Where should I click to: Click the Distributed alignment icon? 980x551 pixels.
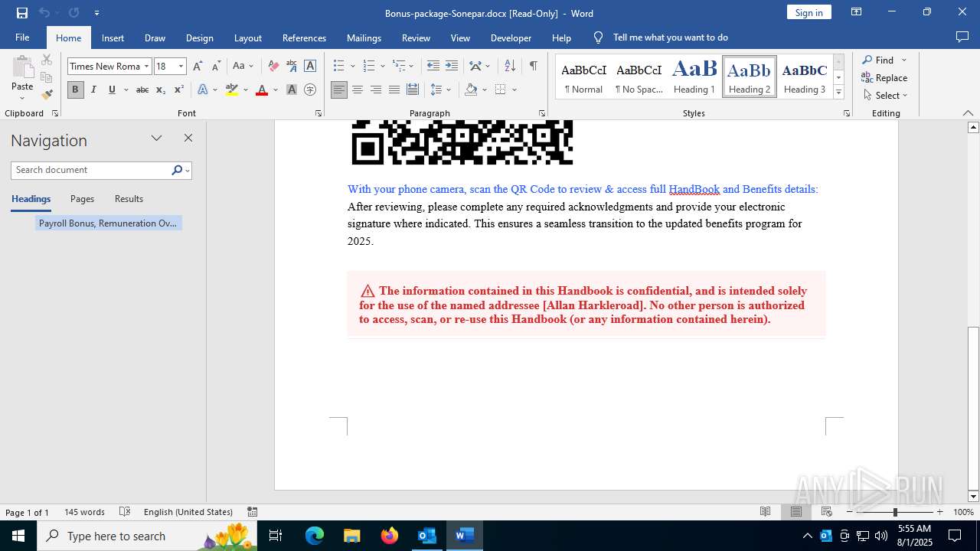[413, 90]
